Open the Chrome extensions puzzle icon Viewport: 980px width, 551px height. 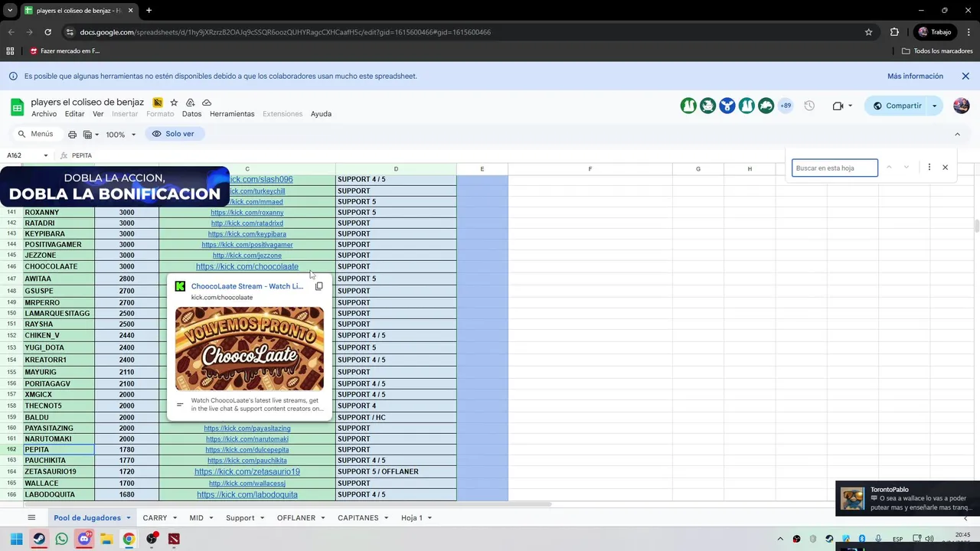click(x=894, y=32)
